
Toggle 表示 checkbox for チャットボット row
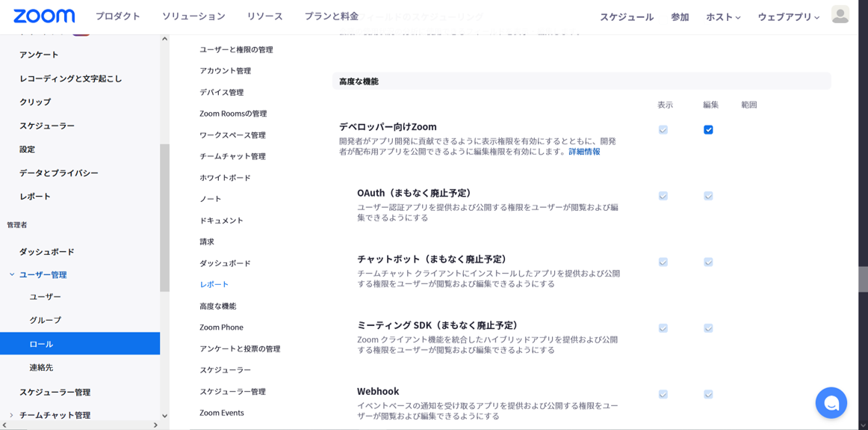pos(663,262)
